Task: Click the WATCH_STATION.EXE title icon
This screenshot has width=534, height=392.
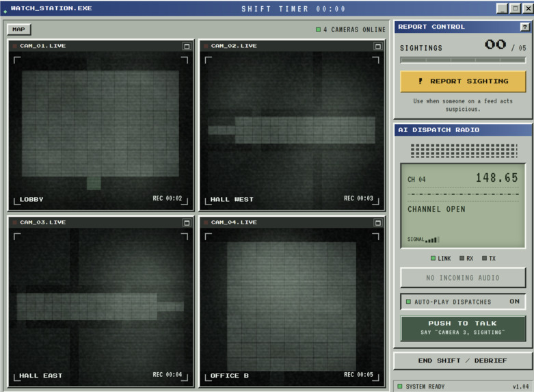Action: [5, 12]
